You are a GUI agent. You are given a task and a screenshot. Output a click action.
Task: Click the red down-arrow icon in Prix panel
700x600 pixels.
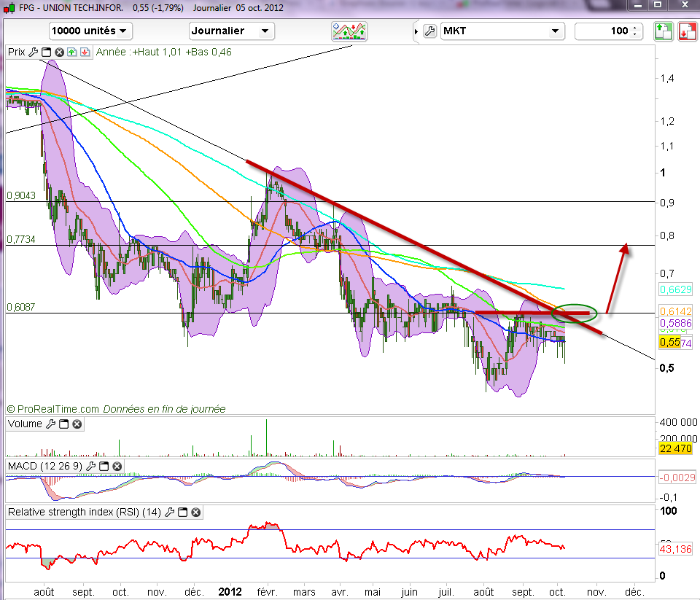[x=85, y=52]
